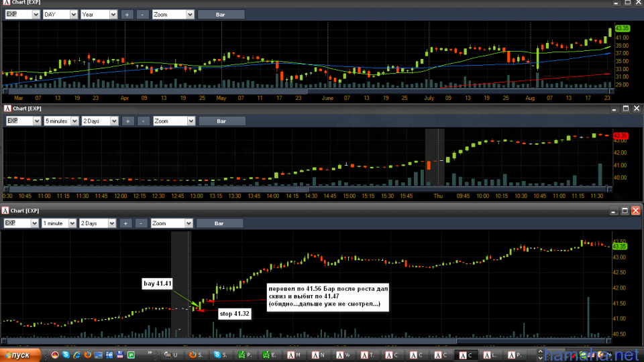Screen dimensions: 644x362
Task: Click the floppy disk quick launch icon
Action: point(120,355)
